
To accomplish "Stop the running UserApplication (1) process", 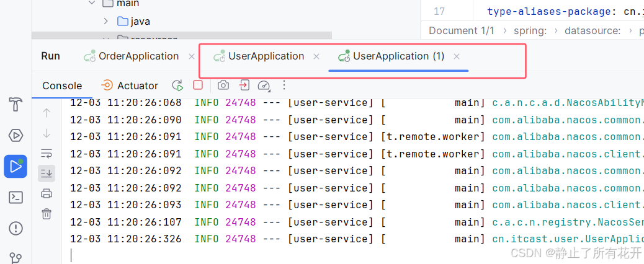I will 198,86.
